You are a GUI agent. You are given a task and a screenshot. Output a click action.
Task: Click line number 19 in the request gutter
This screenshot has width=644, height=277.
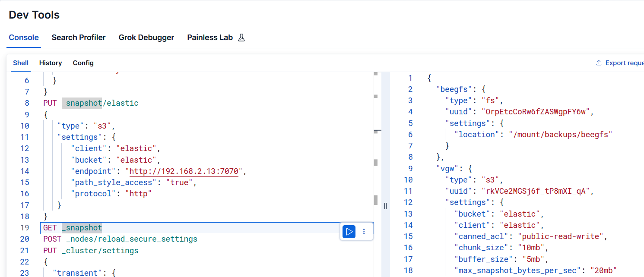(25, 228)
